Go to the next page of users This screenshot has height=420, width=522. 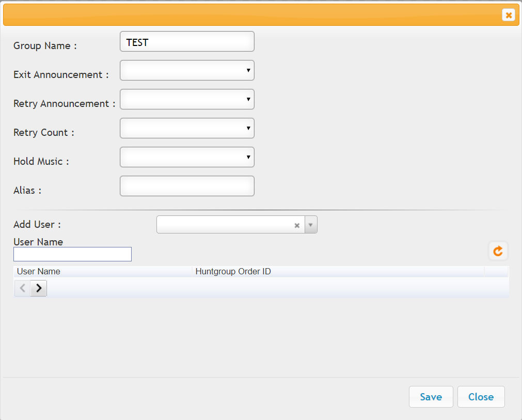click(39, 288)
